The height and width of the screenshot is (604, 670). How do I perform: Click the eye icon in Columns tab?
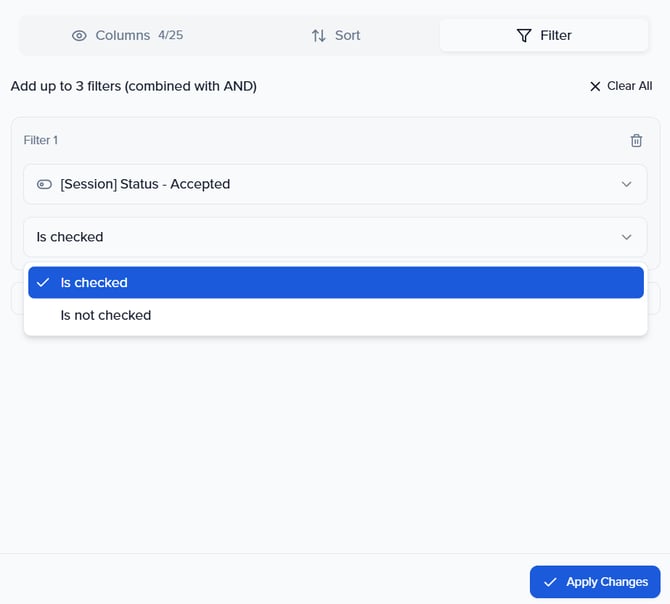pos(79,36)
